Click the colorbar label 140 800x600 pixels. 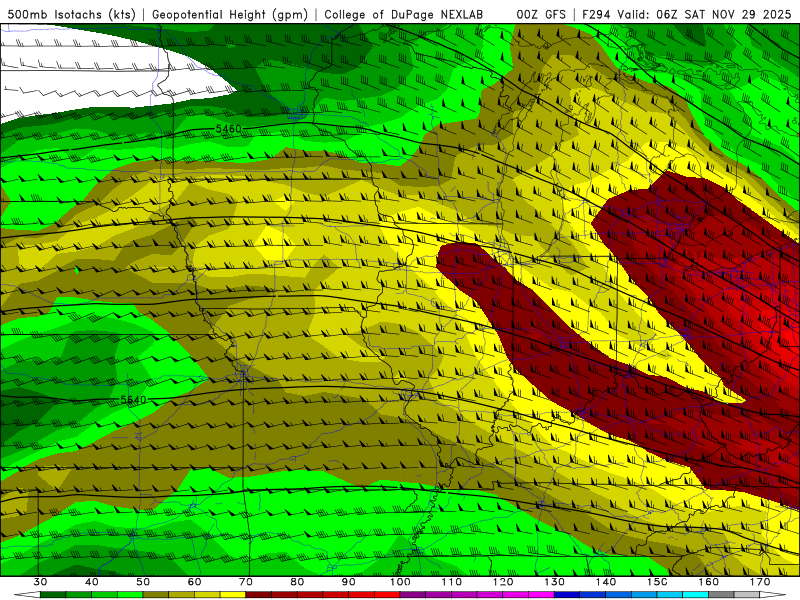click(606, 582)
